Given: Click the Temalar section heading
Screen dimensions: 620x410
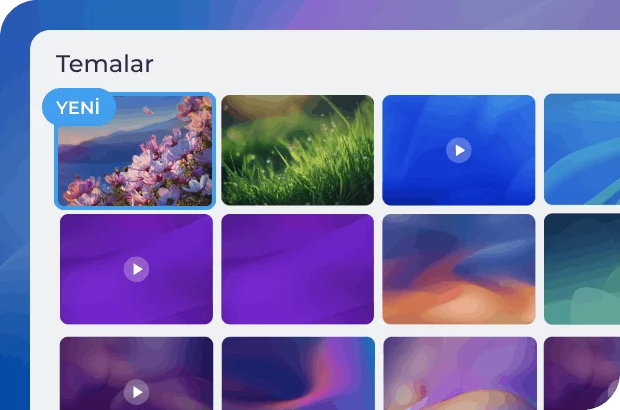Looking at the screenshot, I should tap(105, 64).
